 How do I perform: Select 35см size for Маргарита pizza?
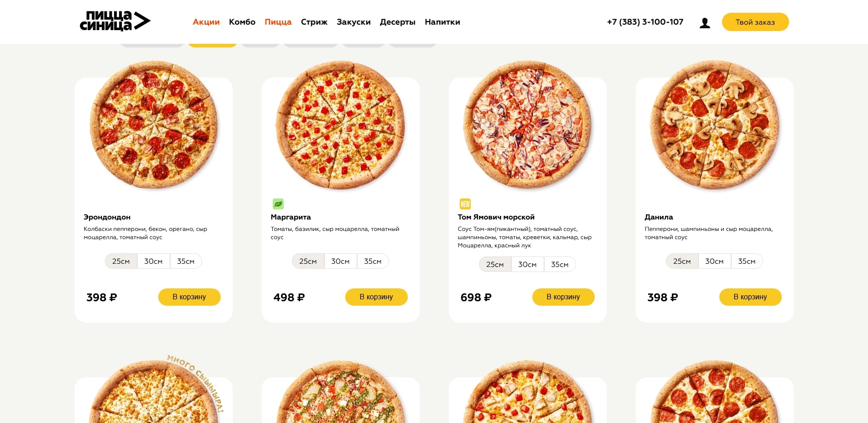pos(373,261)
